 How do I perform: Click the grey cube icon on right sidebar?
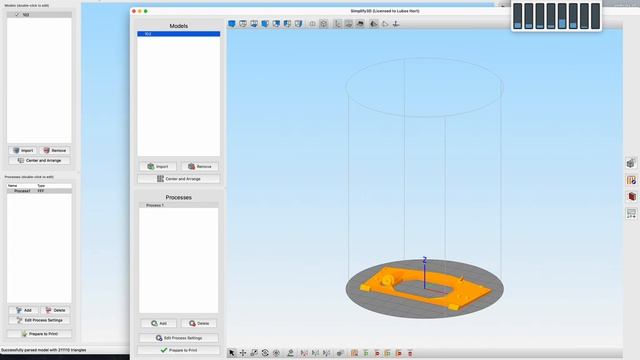[x=631, y=163]
